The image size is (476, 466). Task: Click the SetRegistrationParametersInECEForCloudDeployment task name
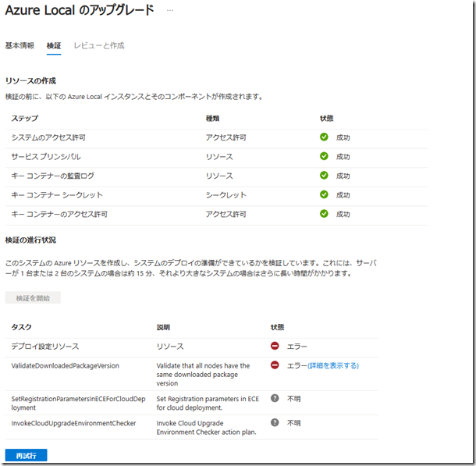point(78,403)
